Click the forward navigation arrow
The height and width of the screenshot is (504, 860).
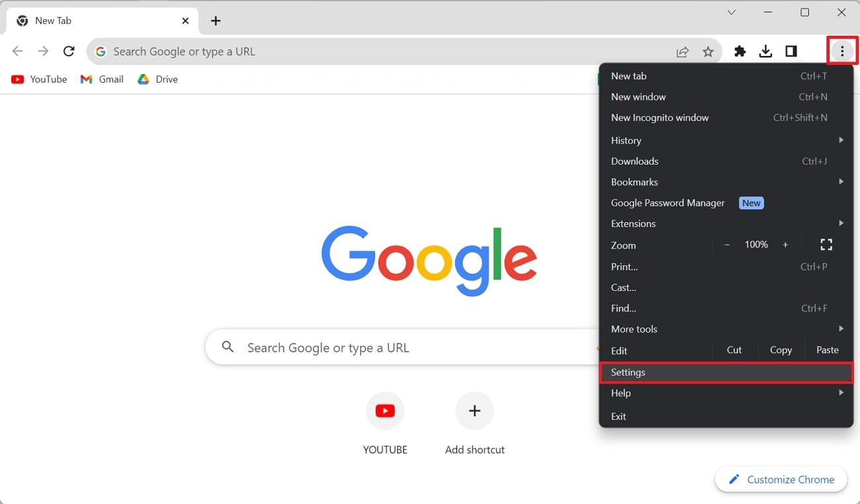(43, 52)
